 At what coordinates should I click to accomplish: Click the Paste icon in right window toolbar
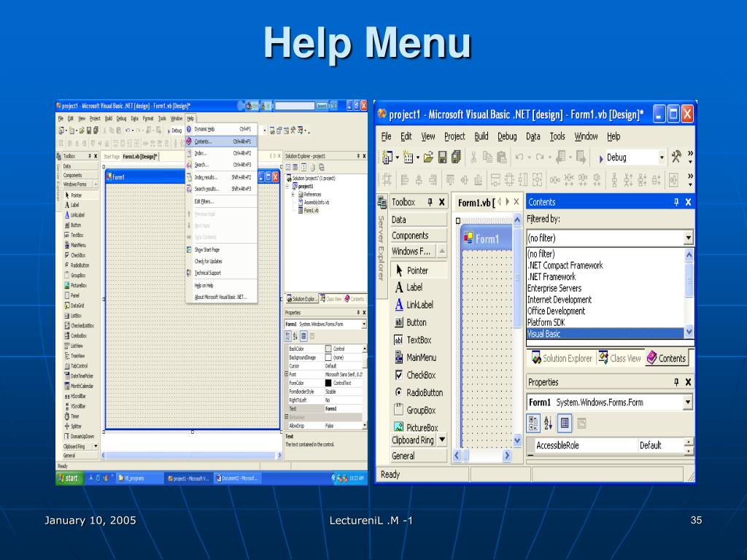[x=502, y=157]
